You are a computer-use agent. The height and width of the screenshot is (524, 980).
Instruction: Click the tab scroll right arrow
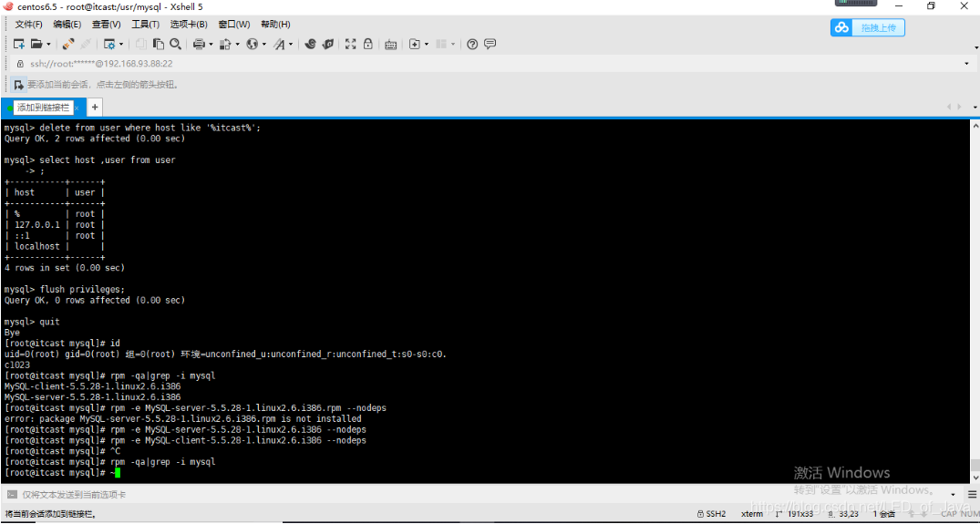point(961,108)
